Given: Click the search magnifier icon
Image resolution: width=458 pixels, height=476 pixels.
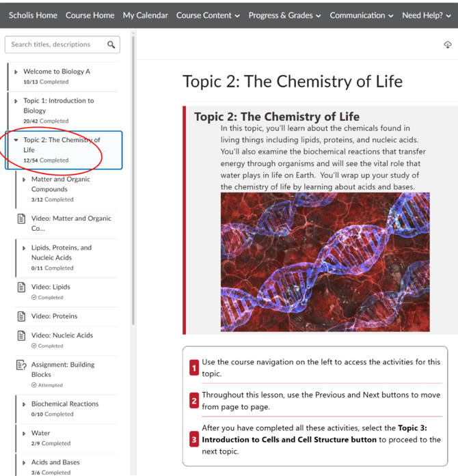Looking at the screenshot, I should pyautogui.click(x=111, y=44).
